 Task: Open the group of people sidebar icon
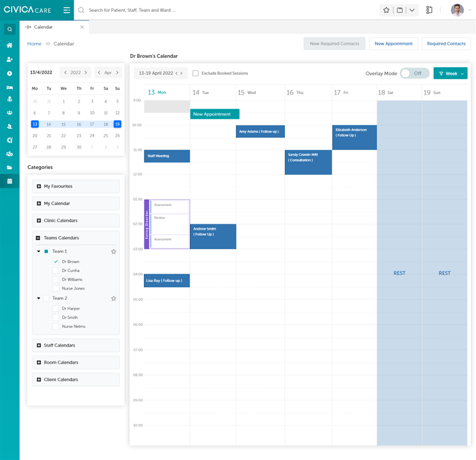click(x=10, y=113)
